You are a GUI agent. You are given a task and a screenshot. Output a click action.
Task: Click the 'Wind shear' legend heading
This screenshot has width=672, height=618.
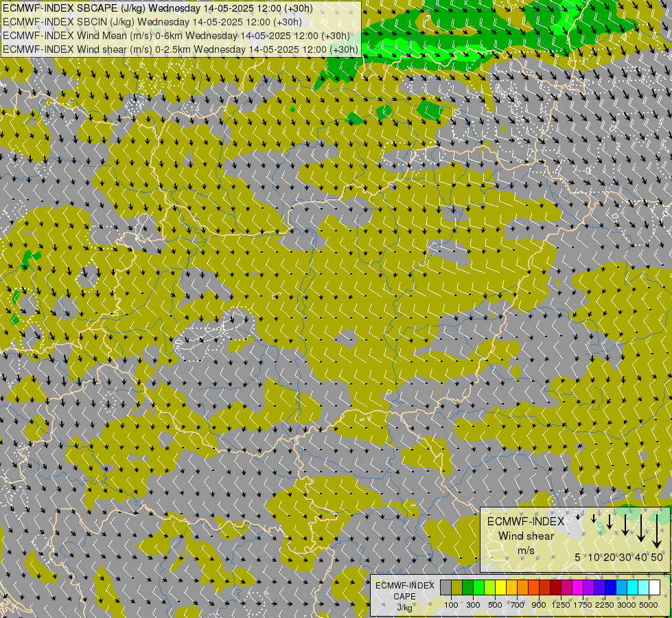(526, 536)
